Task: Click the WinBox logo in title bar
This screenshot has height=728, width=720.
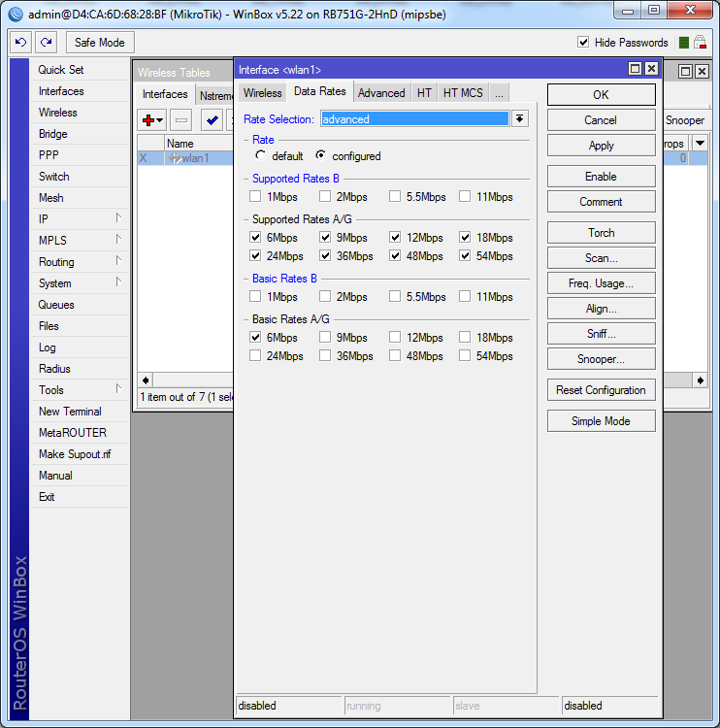Action: (16, 15)
